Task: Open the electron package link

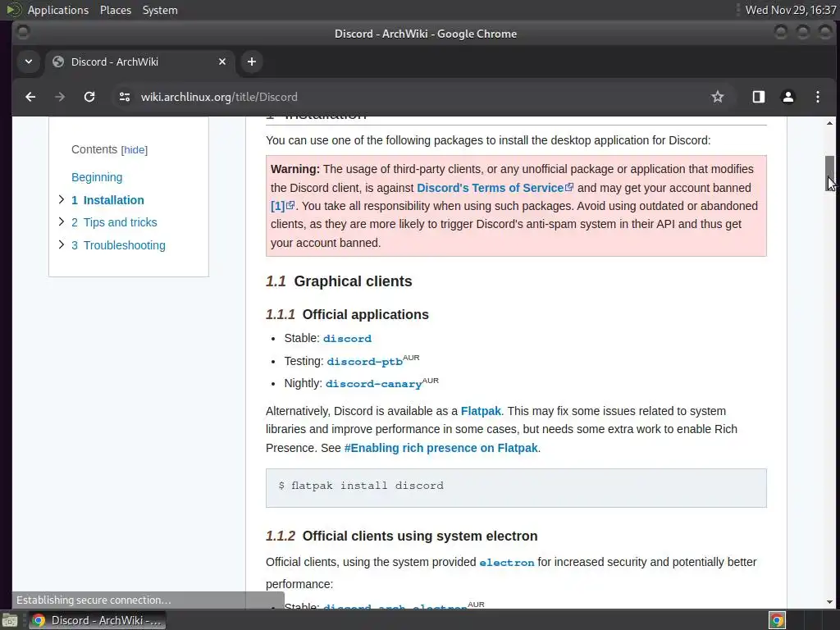Action: click(x=507, y=563)
